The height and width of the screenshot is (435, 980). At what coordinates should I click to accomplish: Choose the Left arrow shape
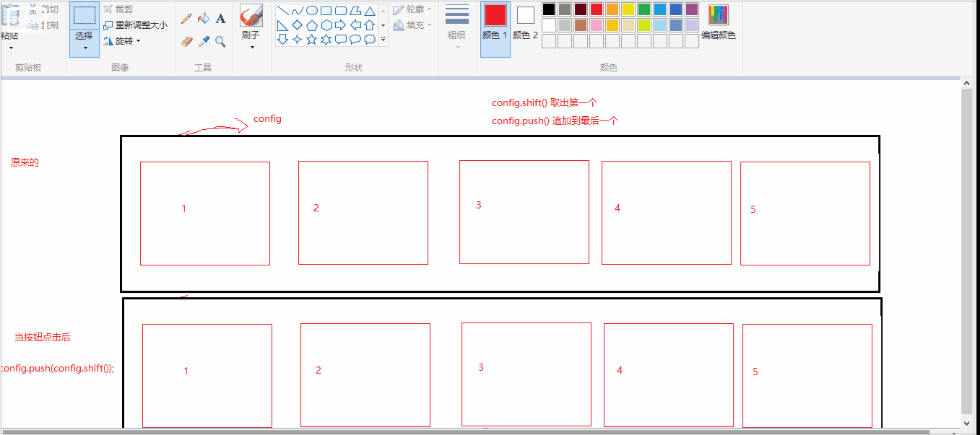355,25
